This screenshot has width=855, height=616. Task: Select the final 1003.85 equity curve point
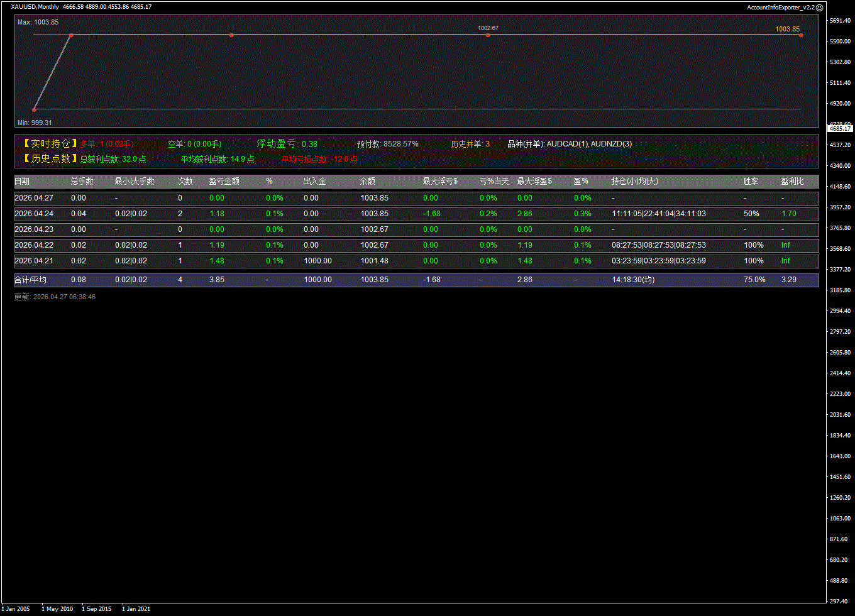[801, 35]
